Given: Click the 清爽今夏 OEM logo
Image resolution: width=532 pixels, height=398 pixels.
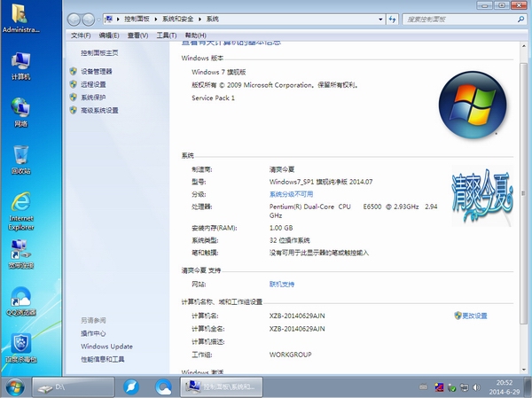Looking at the screenshot, I should tap(482, 196).
